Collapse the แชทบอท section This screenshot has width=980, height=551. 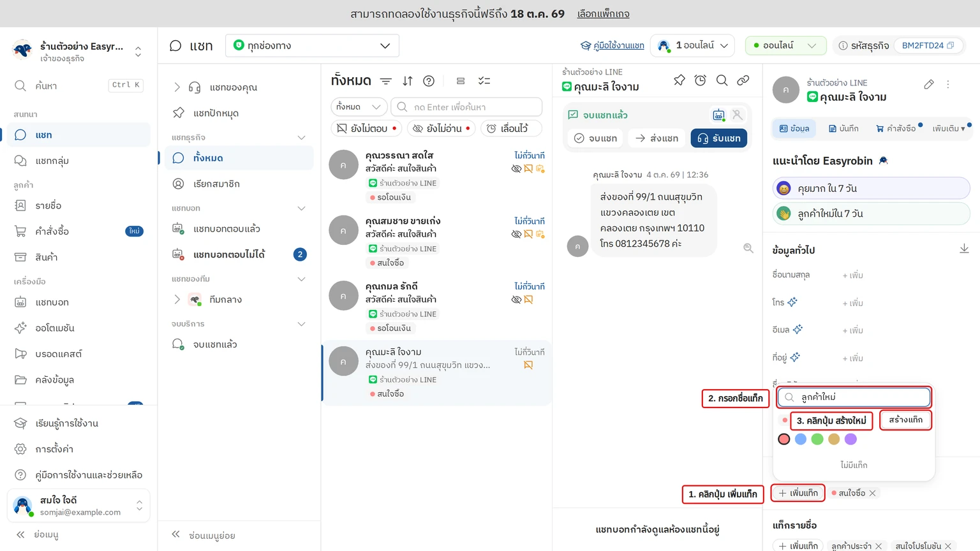tap(302, 209)
